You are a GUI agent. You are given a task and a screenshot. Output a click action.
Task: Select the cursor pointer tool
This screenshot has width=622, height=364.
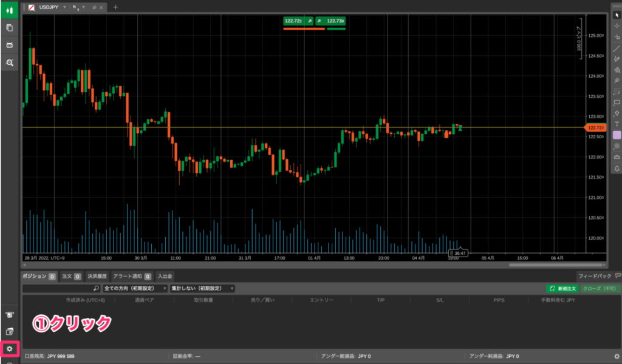point(617,15)
